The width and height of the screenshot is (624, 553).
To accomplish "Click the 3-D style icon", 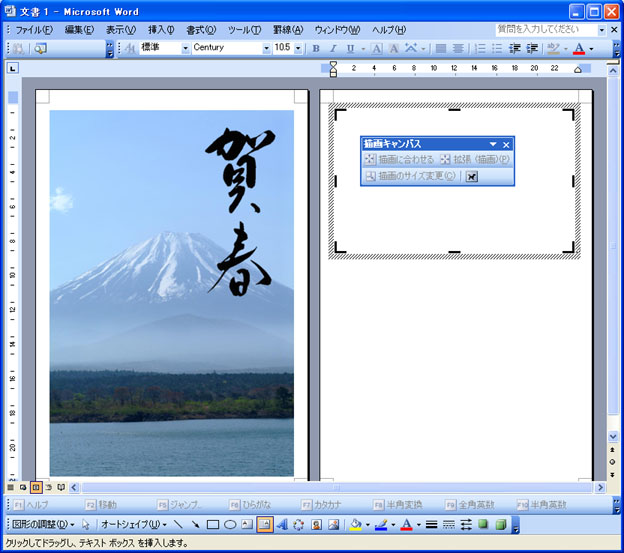I will point(499,524).
